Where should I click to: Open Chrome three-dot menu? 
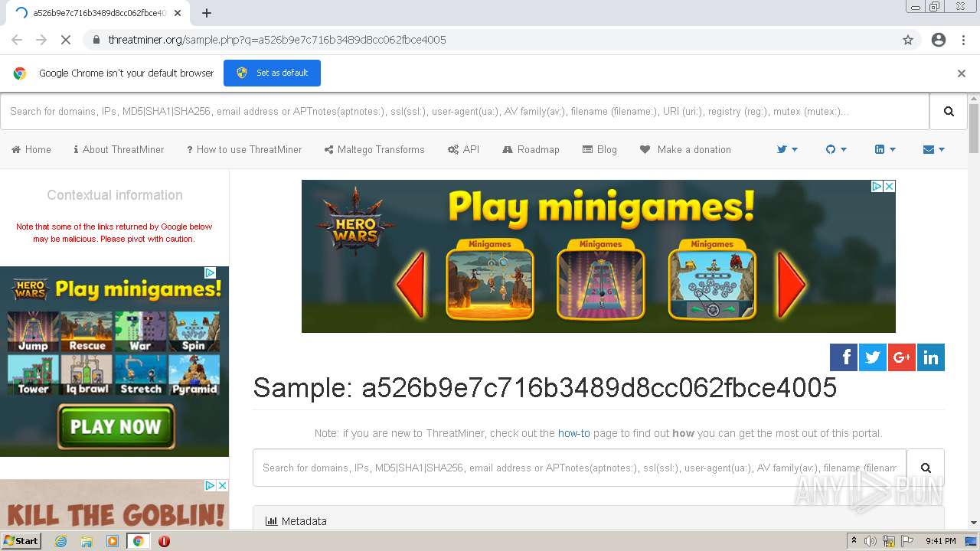(x=963, y=40)
